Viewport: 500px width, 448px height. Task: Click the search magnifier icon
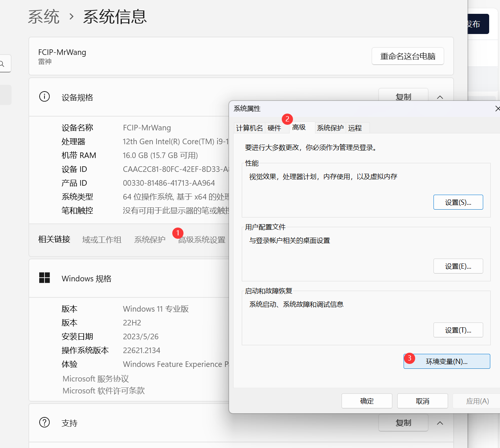2,64
